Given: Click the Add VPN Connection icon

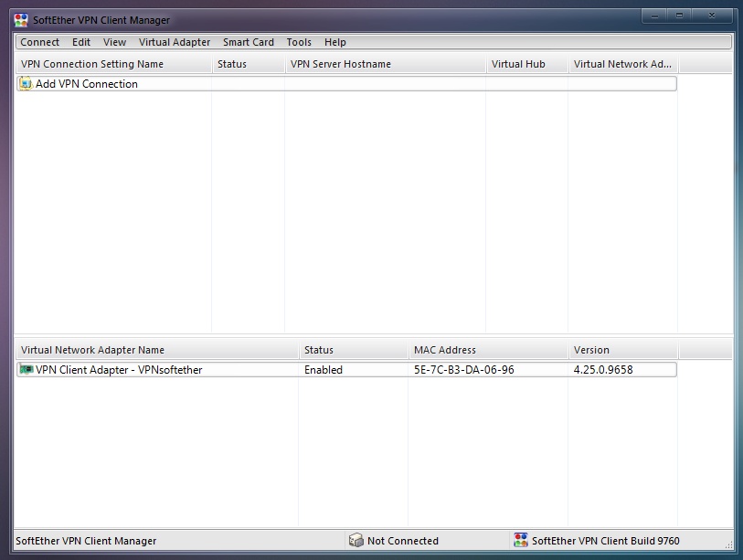Looking at the screenshot, I should [x=26, y=84].
